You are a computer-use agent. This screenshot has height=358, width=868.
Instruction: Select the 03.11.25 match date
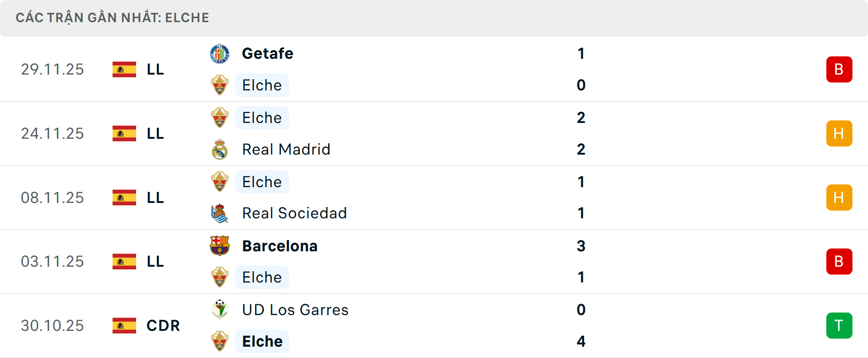(x=52, y=262)
